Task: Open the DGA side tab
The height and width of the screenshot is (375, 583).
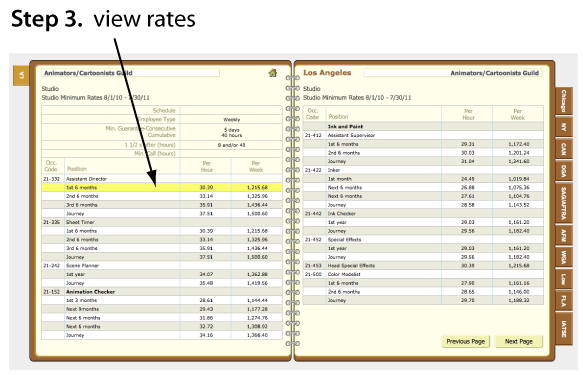Action: point(563,171)
